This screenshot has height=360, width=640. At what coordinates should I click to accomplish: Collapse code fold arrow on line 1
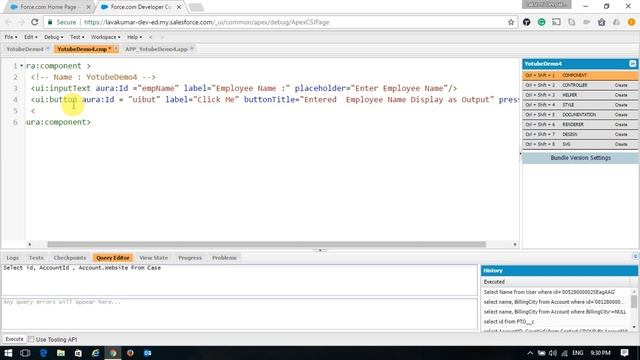pyautogui.click(x=22, y=66)
